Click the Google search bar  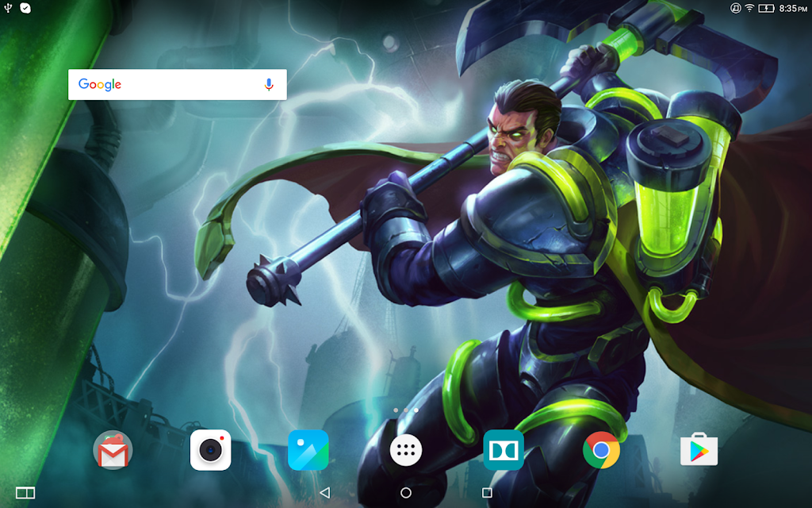(x=178, y=84)
